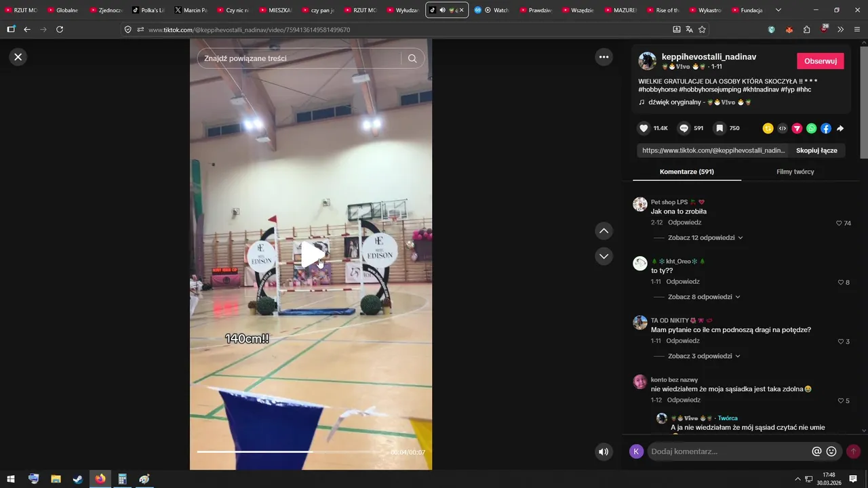Follow creator with Obserwuj button

point(820,61)
